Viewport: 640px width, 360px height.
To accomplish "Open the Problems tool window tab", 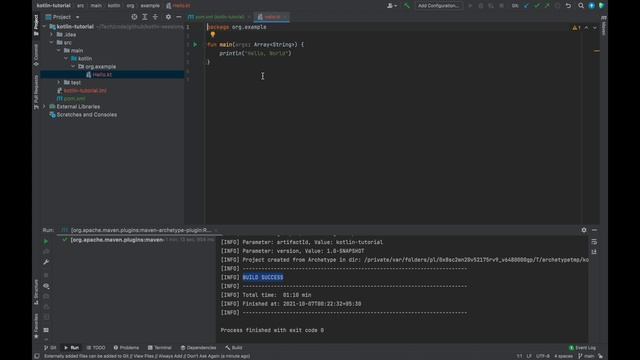I will [126, 348].
